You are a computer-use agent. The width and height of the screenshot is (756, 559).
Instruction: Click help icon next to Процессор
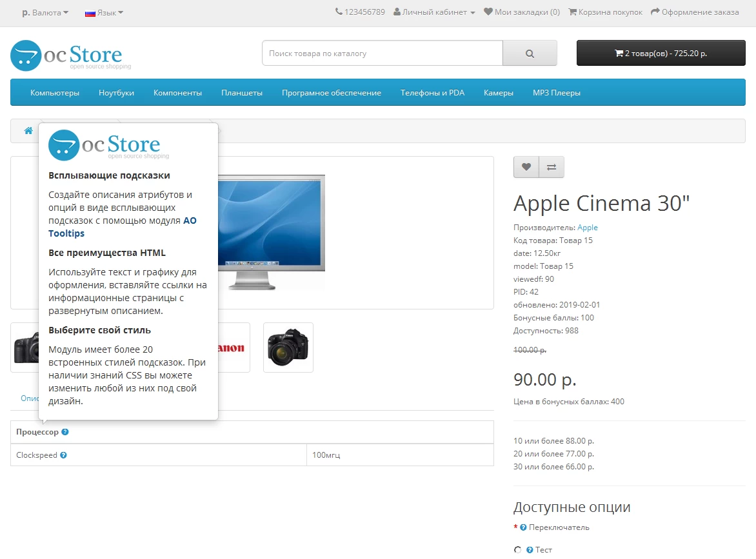[65, 432]
